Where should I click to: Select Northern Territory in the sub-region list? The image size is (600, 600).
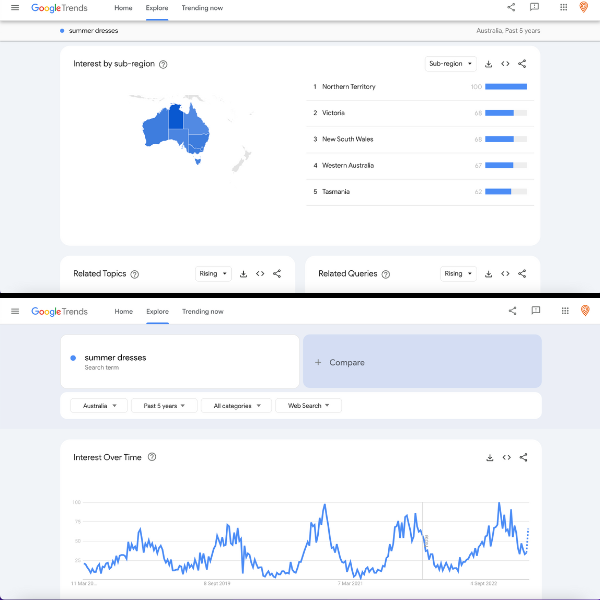pyautogui.click(x=348, y=87)
